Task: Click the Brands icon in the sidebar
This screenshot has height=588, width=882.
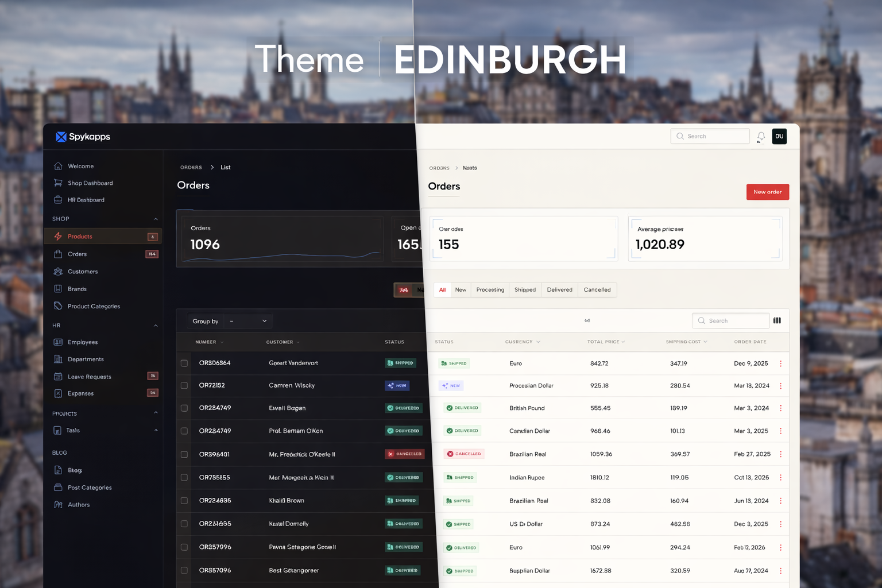Action: coord(59,289)
